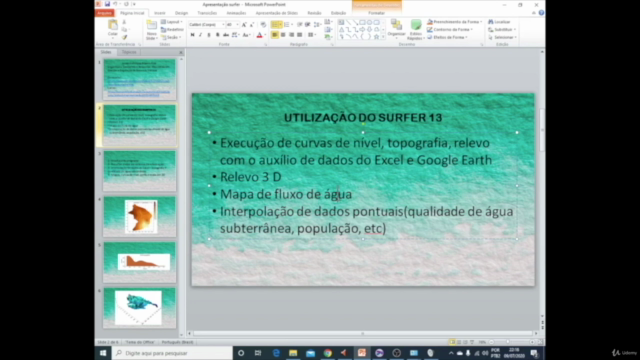Viewport: 640px width, 360px height.
Task: Click Normal view icon in status bar
Action: 452,342
